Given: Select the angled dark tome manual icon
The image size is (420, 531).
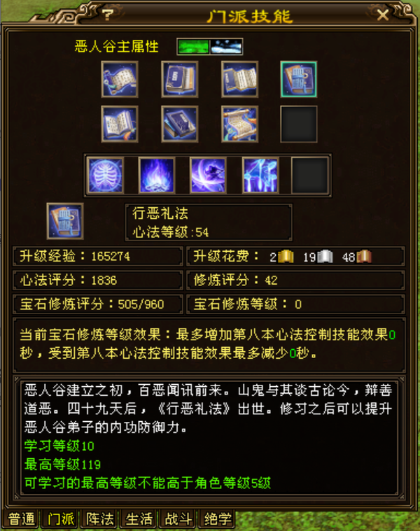Looking at the screenshot, I should tap(179, 124).
